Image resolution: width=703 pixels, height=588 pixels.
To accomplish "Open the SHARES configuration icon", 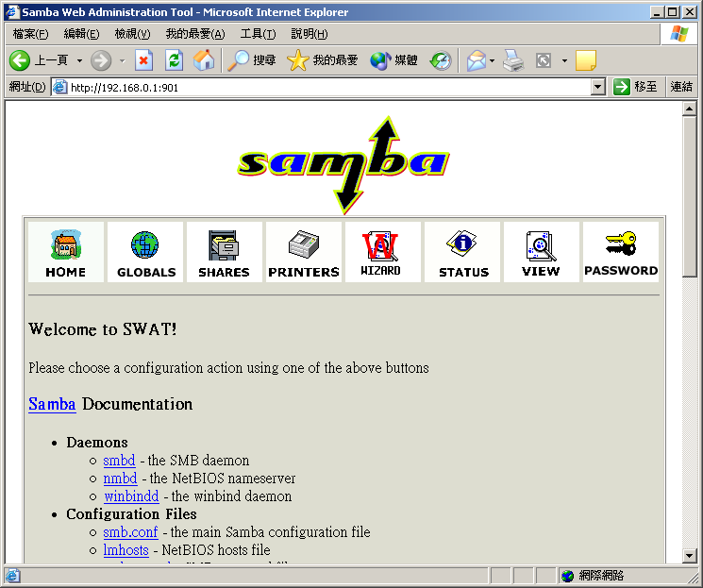I will tap(224, 252).
